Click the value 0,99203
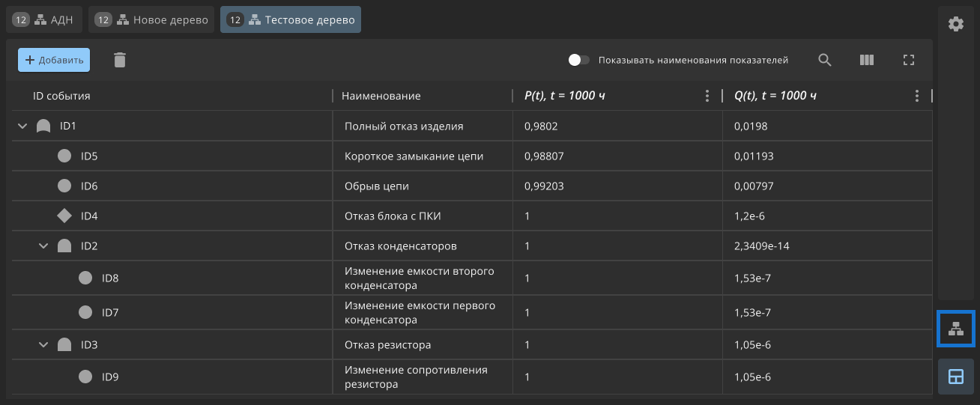This screenshot has height=405, width=980. click(x=544, y=186)
